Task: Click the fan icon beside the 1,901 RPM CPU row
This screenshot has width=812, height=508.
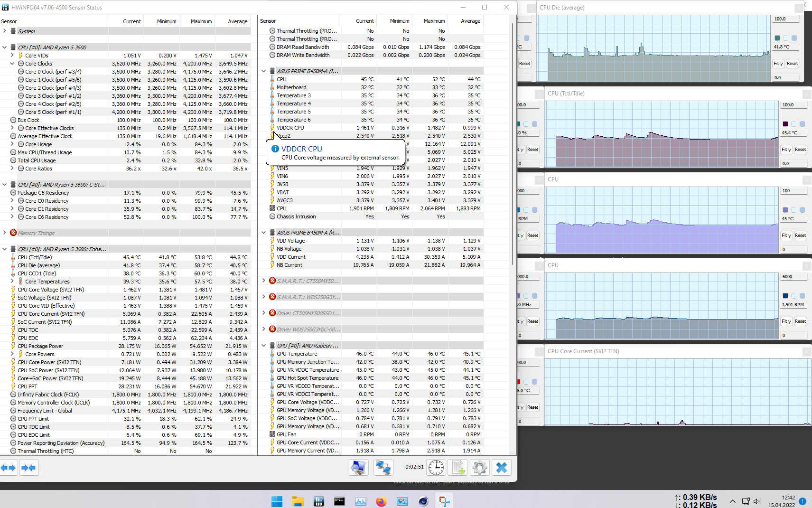Action: pyautogui.click(x=272, y=208)
